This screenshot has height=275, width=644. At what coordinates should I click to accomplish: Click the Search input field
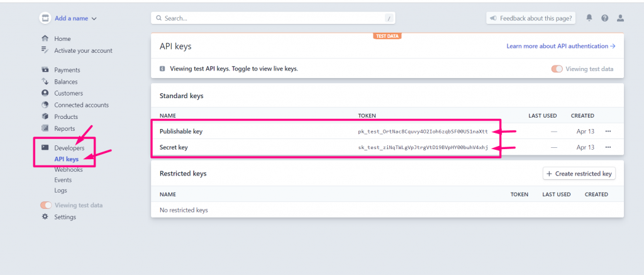tap(273, 18)
